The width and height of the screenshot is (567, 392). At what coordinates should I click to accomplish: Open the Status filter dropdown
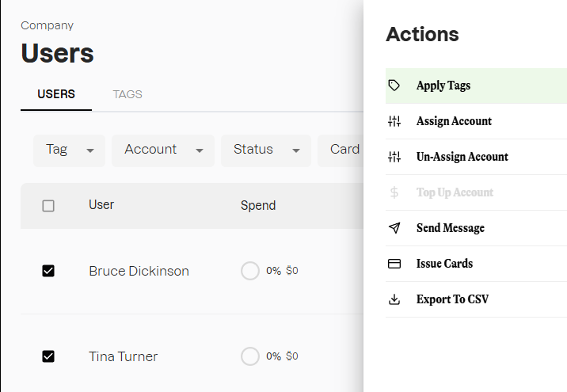[266, 150]
